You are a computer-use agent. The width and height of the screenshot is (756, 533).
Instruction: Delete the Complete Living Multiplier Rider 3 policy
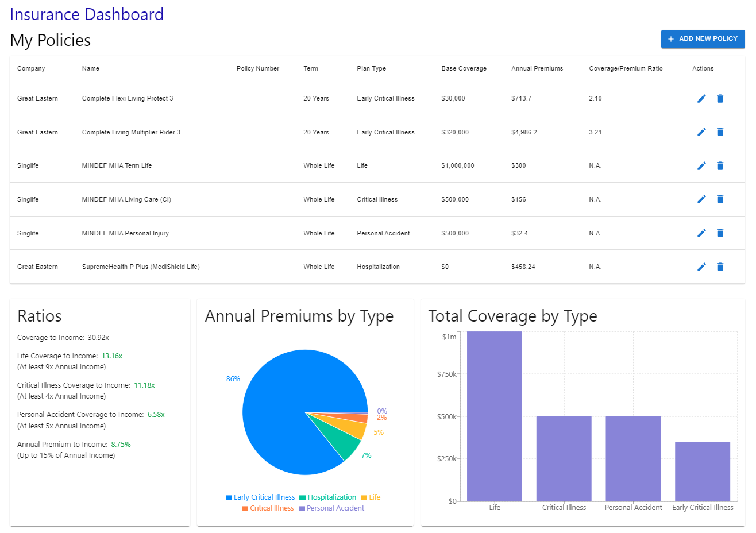pos(720,132)
